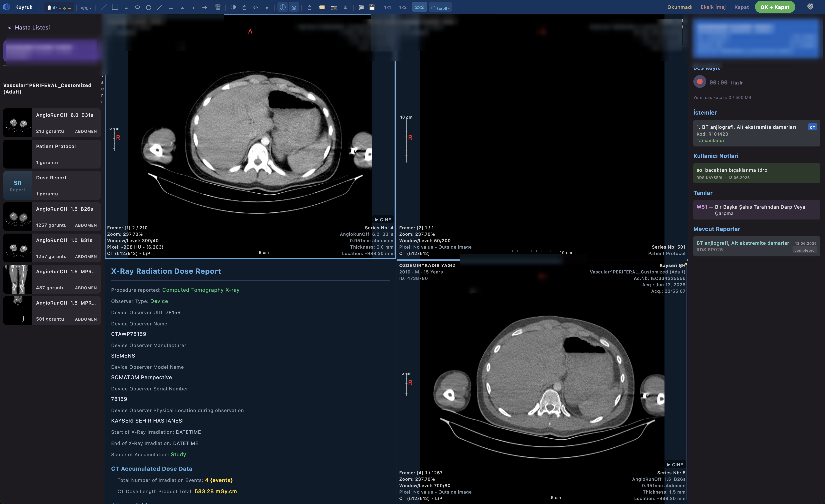The width and height of the screenshot is (825, 504).
Task: Switch layout to 1x2
Action: tap(403, 7)
